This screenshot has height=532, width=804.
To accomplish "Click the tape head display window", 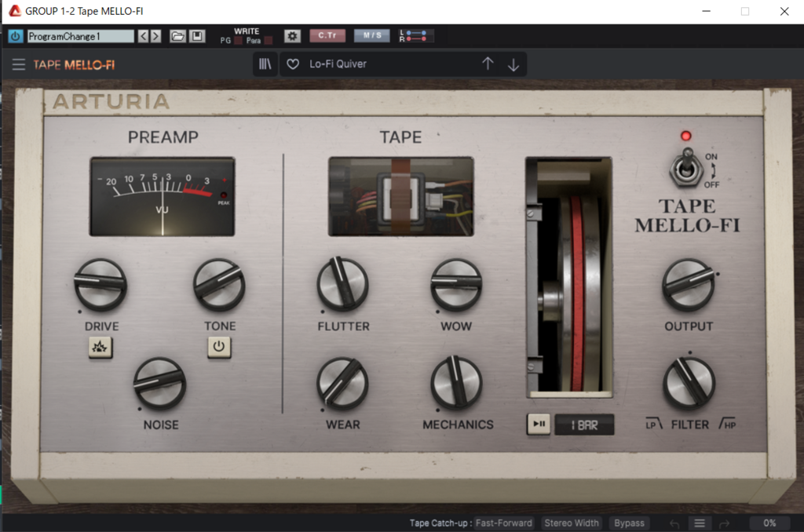I will (x=401, y=197).
